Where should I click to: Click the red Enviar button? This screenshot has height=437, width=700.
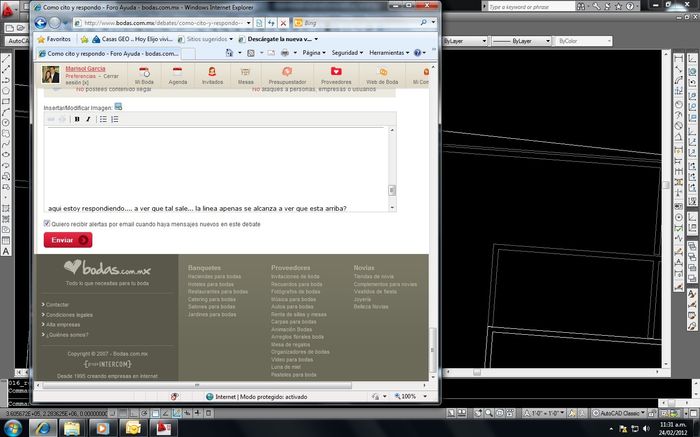pyautogui.click(x=68, y=240)
